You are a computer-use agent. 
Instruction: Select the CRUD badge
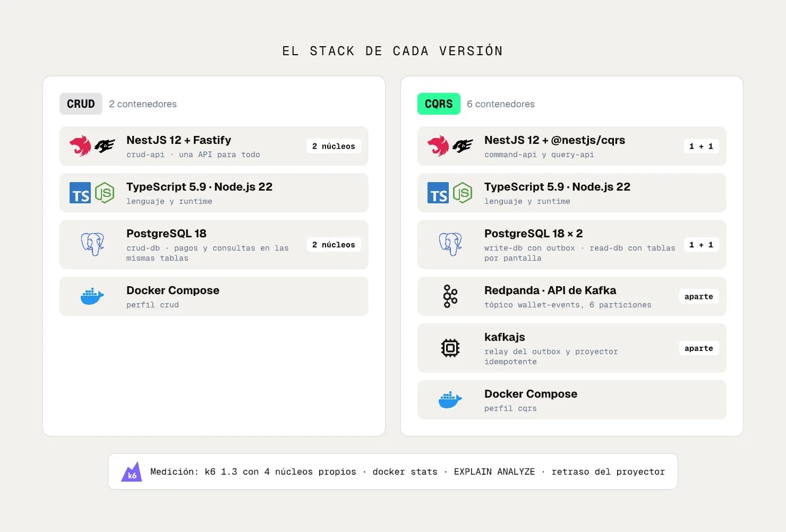(81, 104)
